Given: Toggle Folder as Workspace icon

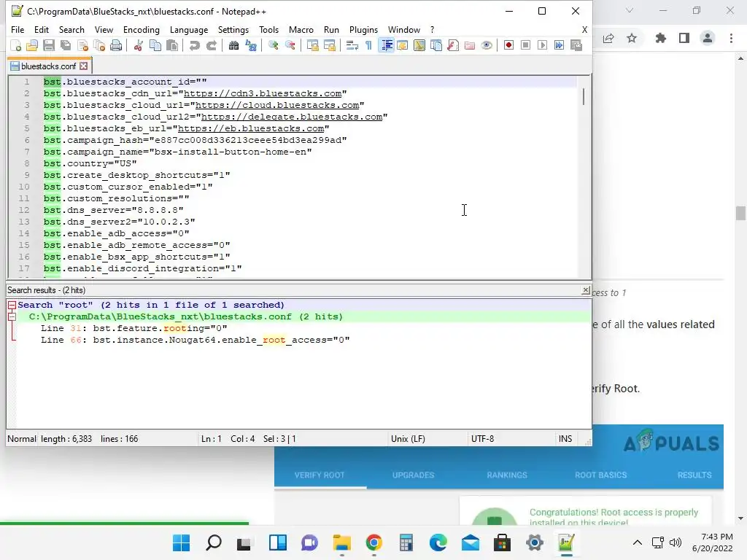Looking at the screenshot, I should [x=470, y=45].
